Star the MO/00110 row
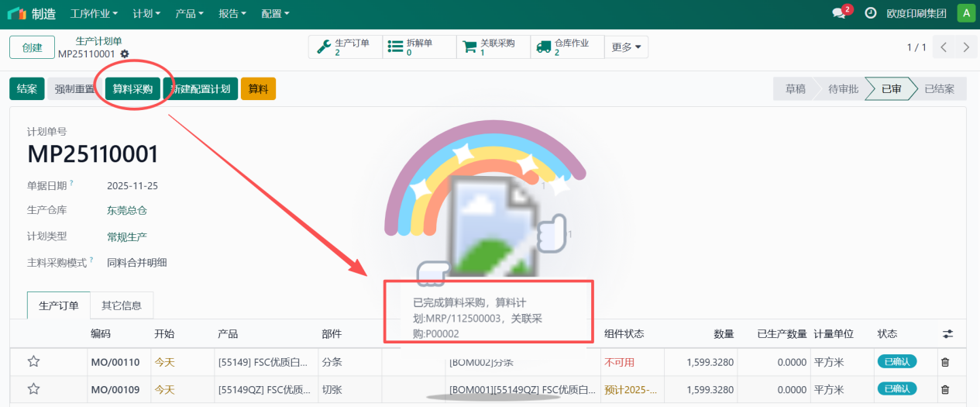 [33, 361]
